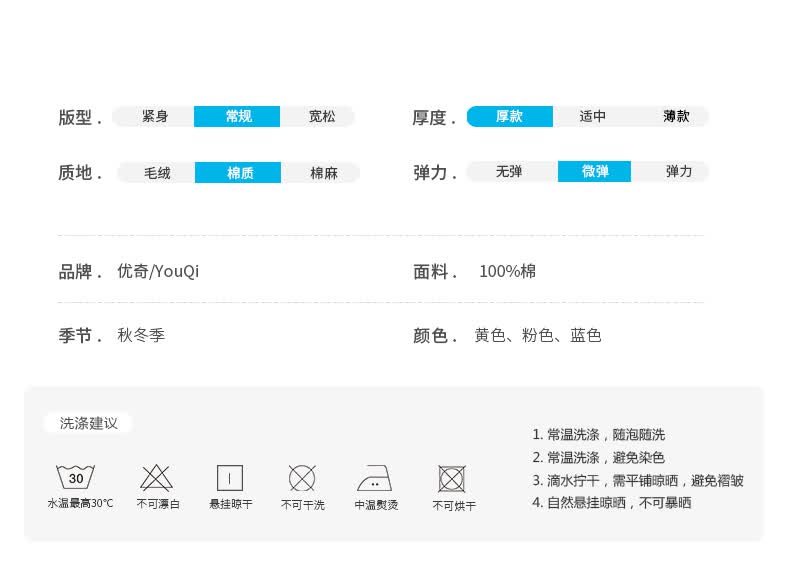Click the 洗涤建议 label tag
Viewport: 790px width, 586px height.
[89, 423]
